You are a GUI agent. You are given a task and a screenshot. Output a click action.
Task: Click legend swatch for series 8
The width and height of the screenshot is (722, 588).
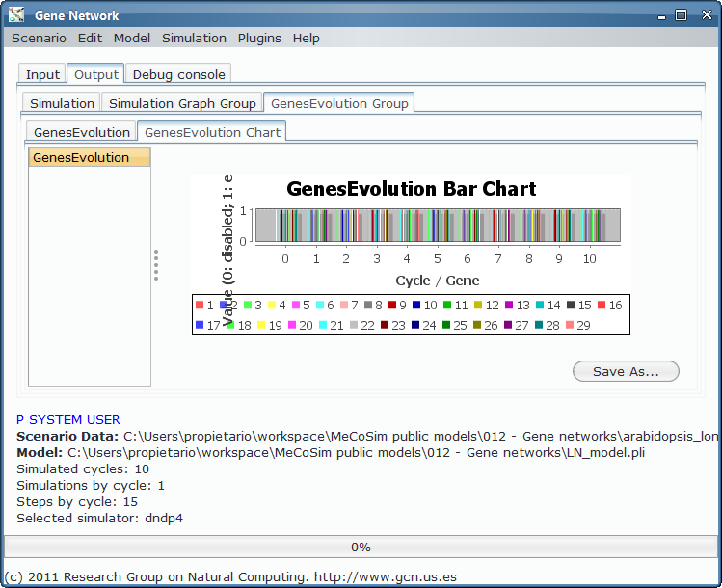tap(368, 305)
